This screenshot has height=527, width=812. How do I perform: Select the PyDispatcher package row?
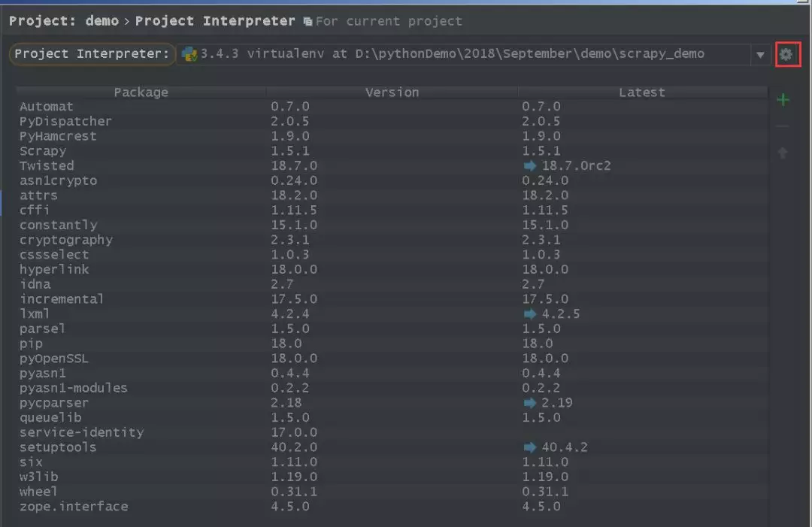click(392, 121)
